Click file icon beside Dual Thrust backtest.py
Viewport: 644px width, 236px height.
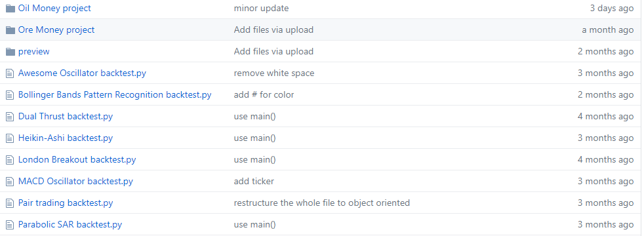coord(10,117)
